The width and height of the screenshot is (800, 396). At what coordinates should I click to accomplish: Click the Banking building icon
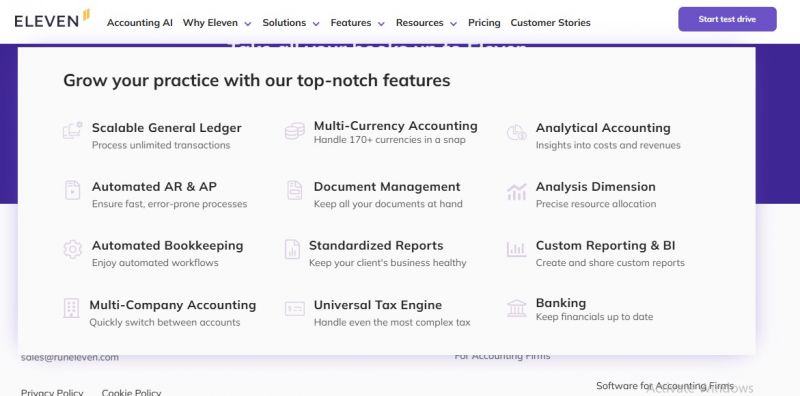pyautogui.click(x=516, y=308)
